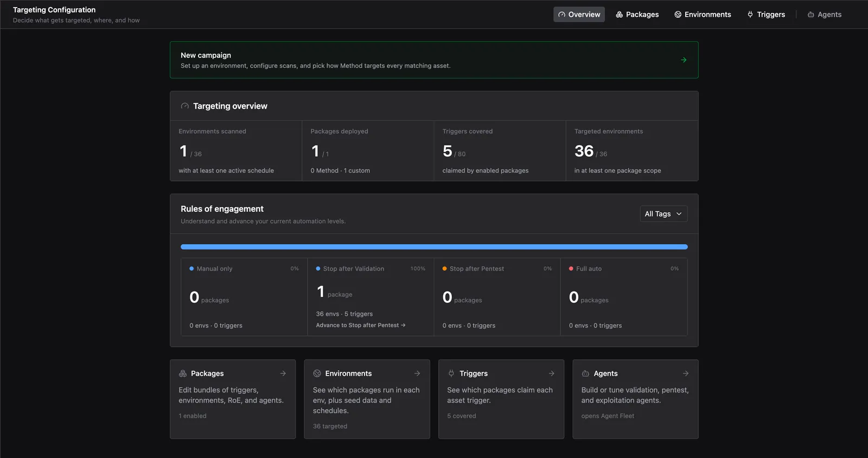Click the 'Environments scanned' stat label
This screenshot has height=458, width=868.
[212, 131]
